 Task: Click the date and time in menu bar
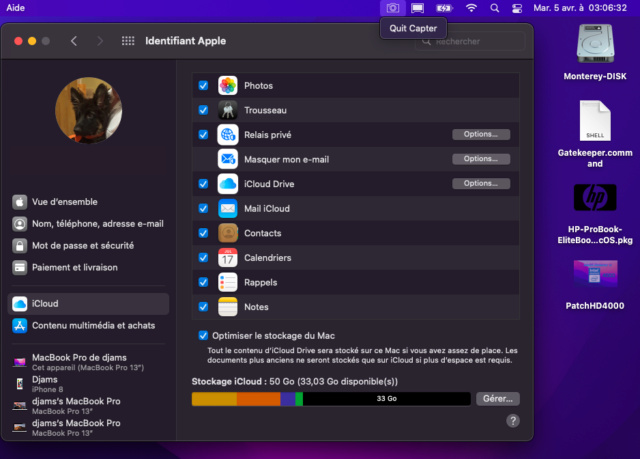click(x=580, y=8)
